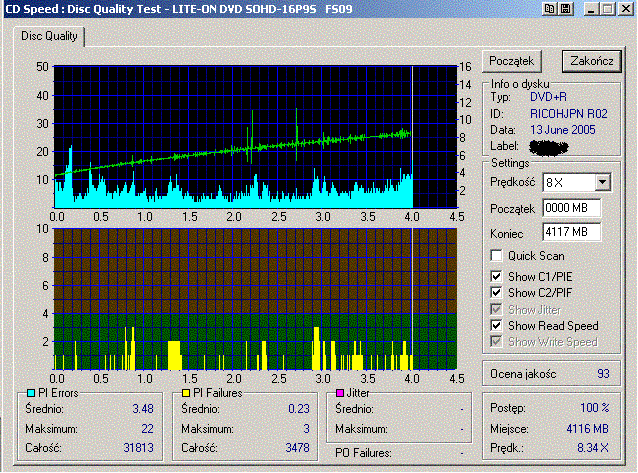Click the Info o dysku group label
The image size is (638, 473).
click(520, 84)
